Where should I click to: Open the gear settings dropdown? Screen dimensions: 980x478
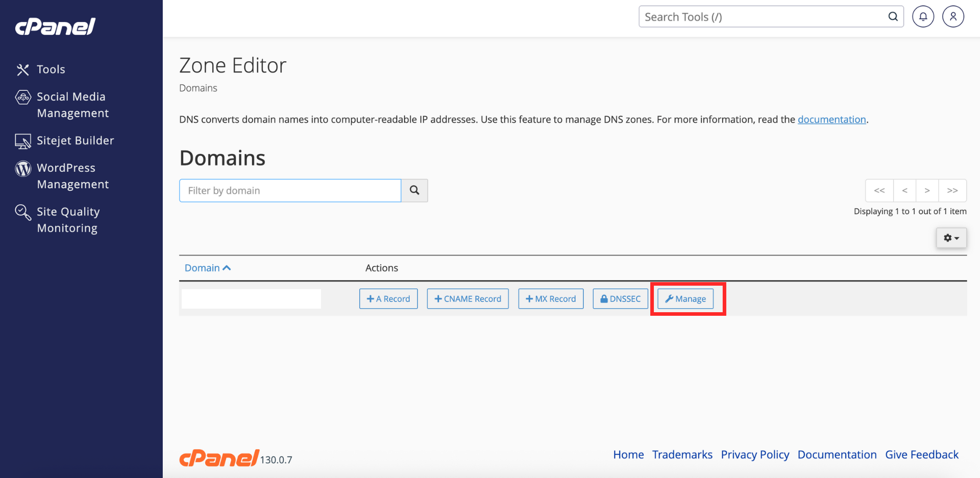pyautogui.click(x=951, y=238)
